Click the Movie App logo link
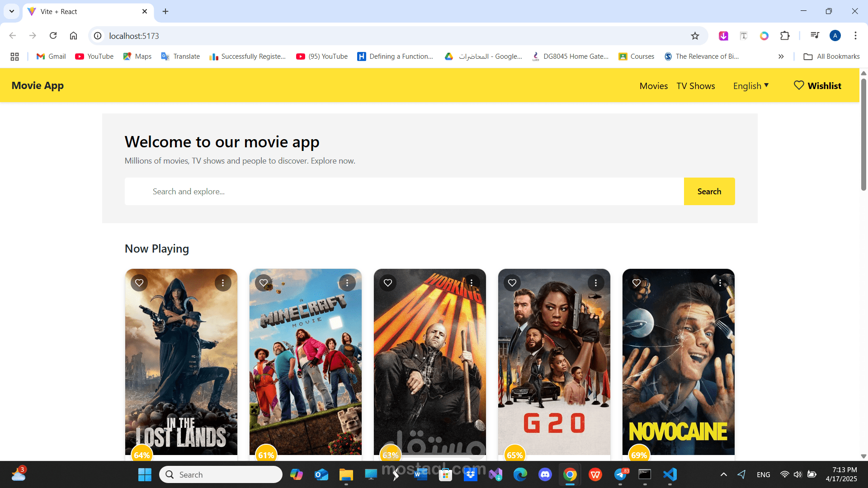The width and height of the screenshot is (868, 488). pyautogui.click(x=38, y=85)
